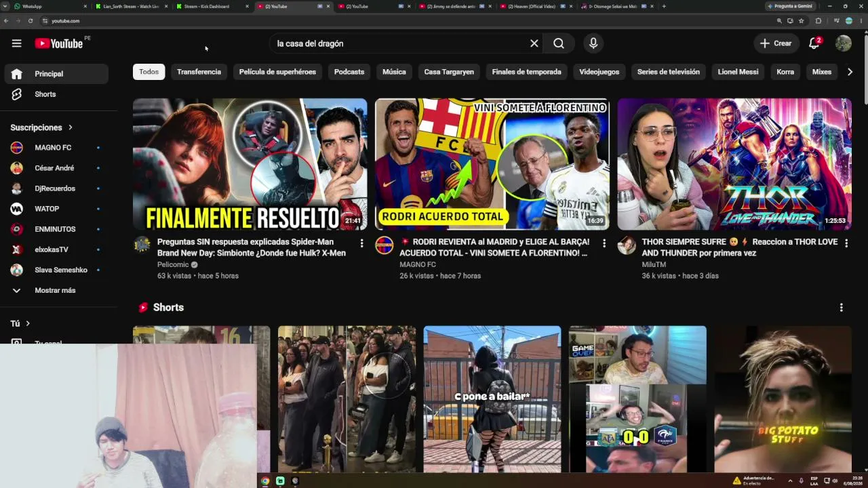Filter by Película de superhéroes chip
868x488 pixels.
tap(277, 72)
